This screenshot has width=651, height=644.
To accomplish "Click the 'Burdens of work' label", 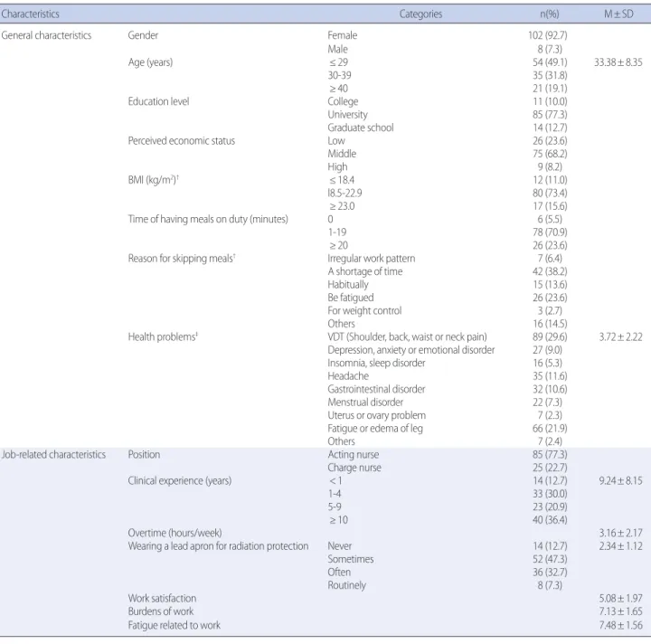I will (x=161, y=611).
